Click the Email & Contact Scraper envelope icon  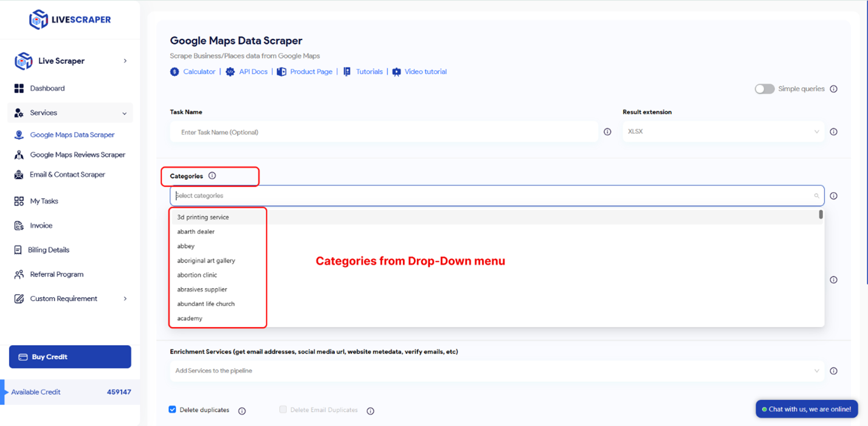pos(19,174)
